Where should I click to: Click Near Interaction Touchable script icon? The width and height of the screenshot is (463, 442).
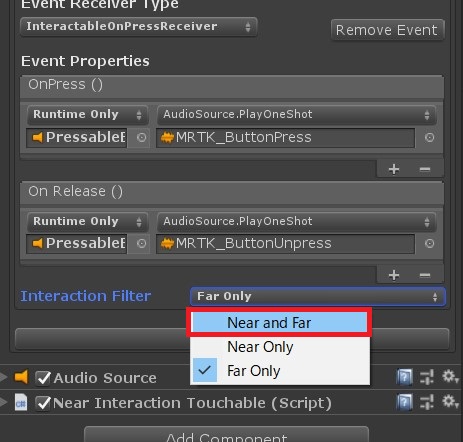pyautogui.click(x=21, y=402)
